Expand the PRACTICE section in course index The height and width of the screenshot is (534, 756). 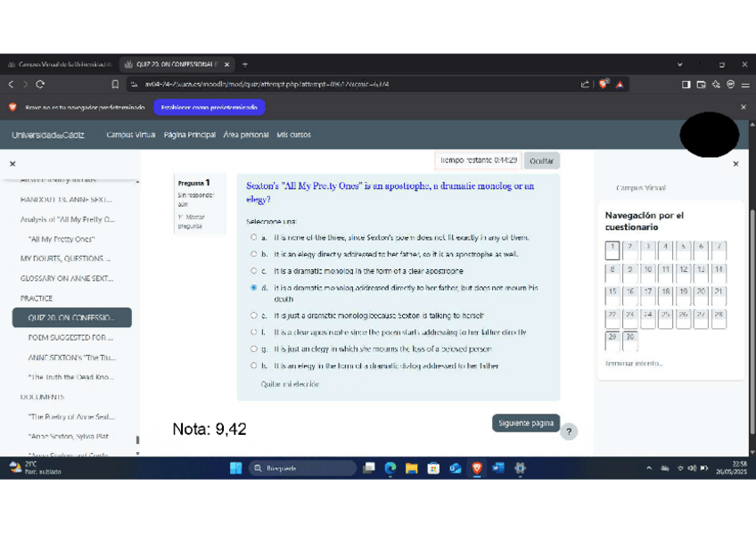click(x=37, y=299)
